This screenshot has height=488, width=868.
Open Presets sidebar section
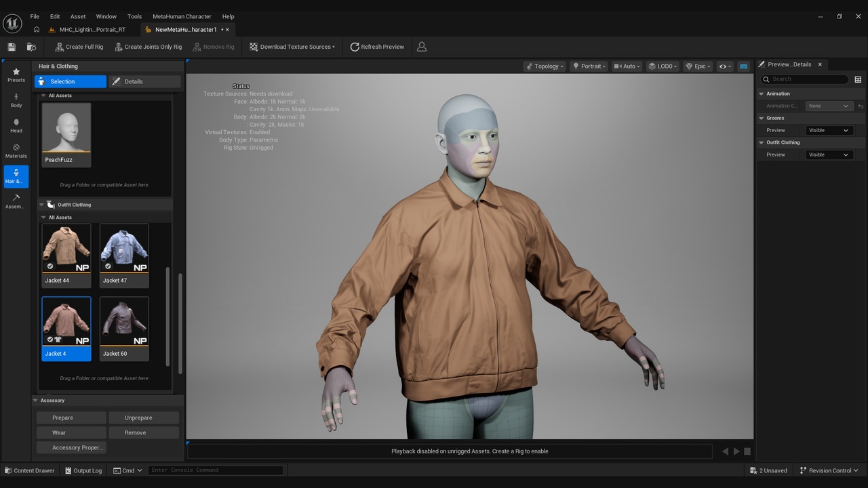tap(16, 75)
